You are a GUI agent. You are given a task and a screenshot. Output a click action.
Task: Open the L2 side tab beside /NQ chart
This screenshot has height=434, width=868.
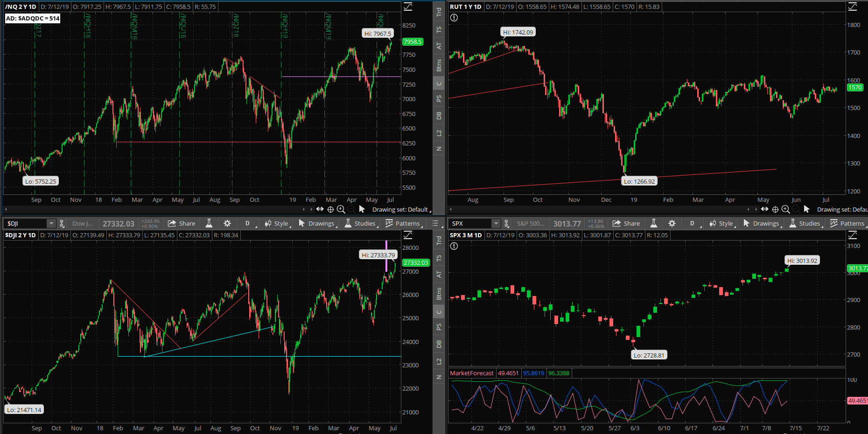[x=439, y=133]
